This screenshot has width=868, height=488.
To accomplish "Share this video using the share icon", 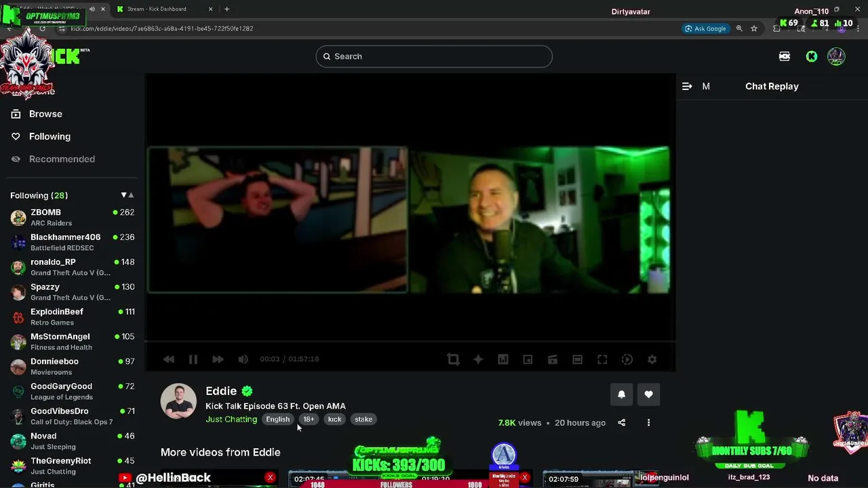I will point(621,423).
